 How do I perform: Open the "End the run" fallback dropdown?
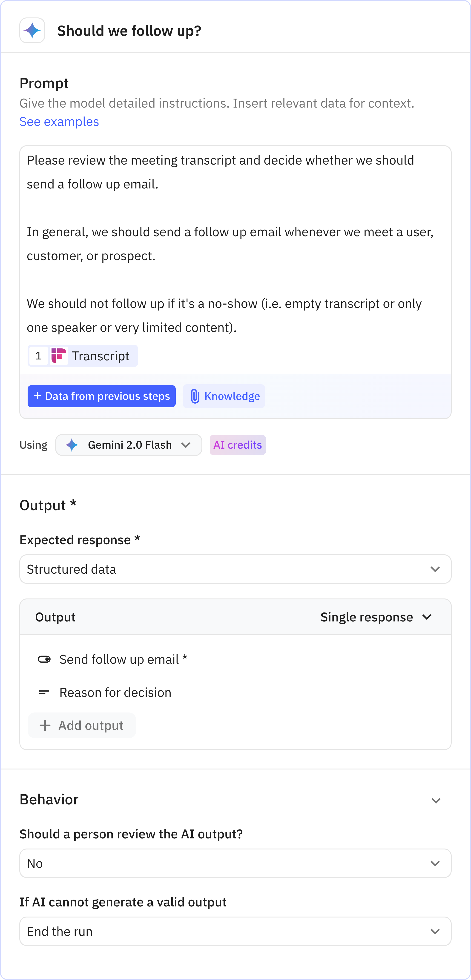pos(235,931)
